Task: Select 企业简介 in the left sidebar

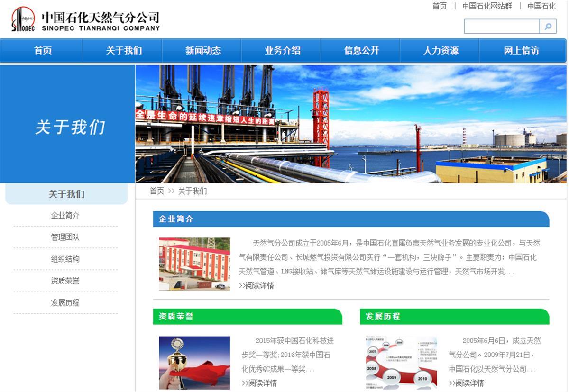Action: 65,215
